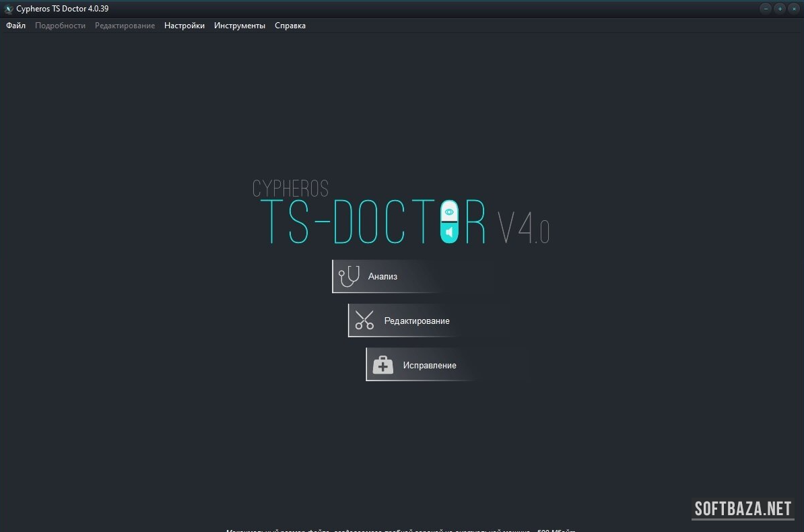The image size is (804, 532).
Task: Click the stethoscope icon for Анализ
Action: pos(349,277)
